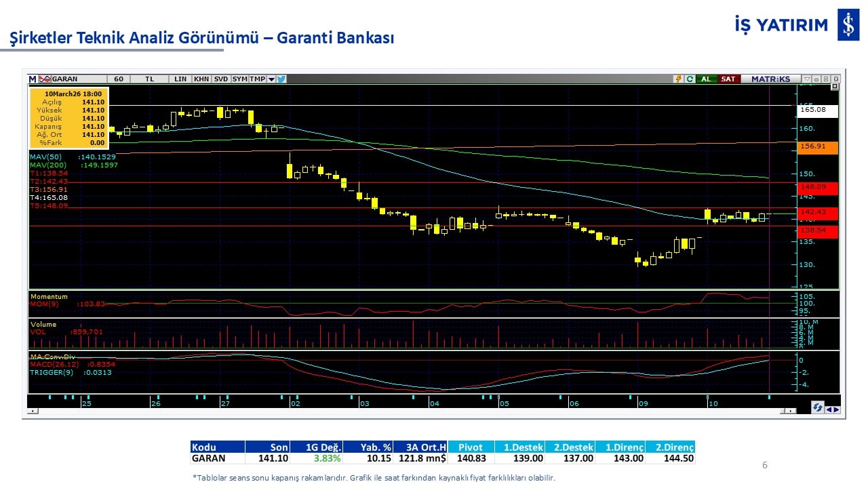
Task: Toggle the LIN scale mode
Action: [x=180, y=79]
